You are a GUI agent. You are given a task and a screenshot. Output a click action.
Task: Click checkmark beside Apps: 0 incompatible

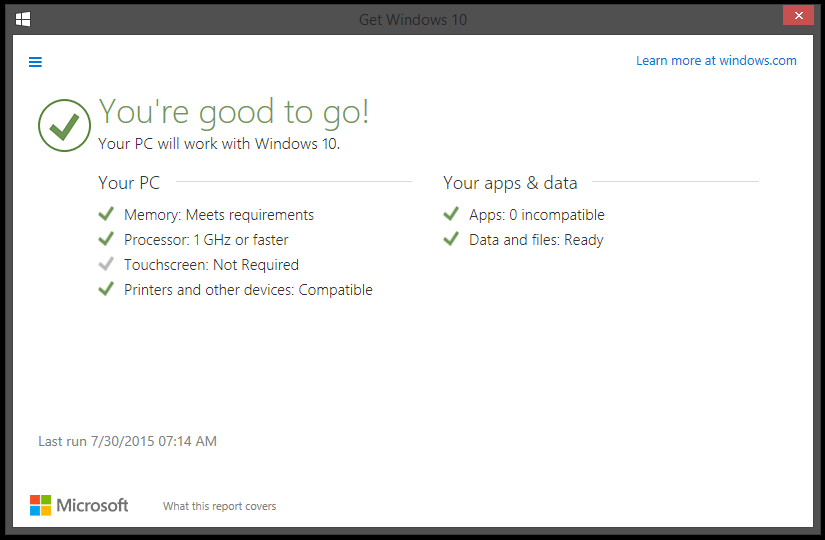click(451, 214)
